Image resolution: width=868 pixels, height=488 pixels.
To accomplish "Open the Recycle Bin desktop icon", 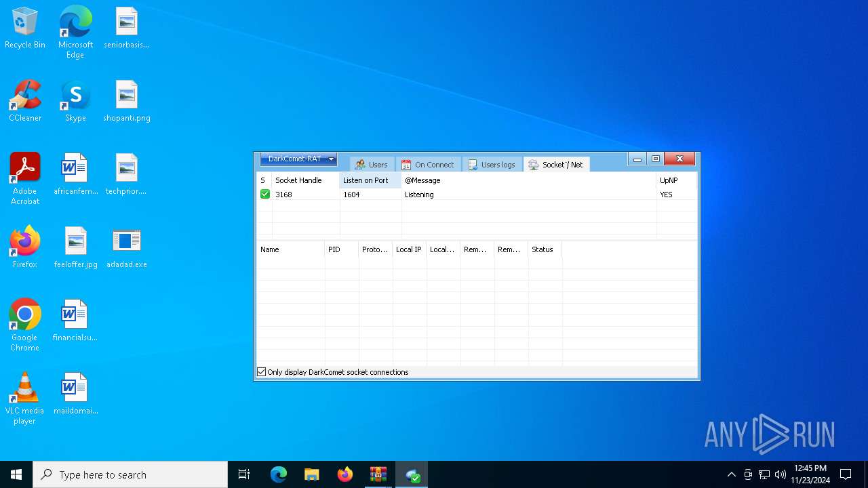I will click(25, 28).
